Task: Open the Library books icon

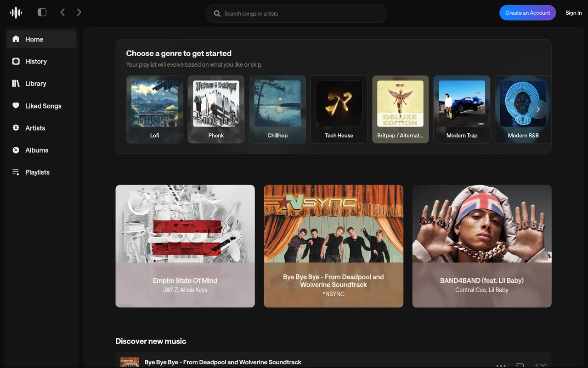Action: coord(16,83)
